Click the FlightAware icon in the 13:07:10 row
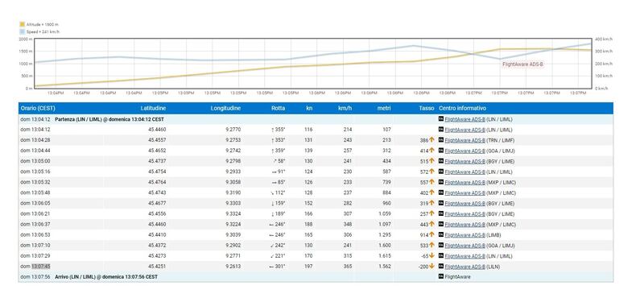 (x=441, y=246)
